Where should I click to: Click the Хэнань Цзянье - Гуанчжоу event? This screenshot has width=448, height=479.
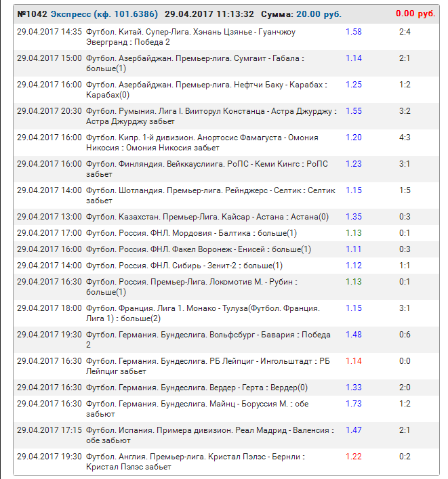190,37
